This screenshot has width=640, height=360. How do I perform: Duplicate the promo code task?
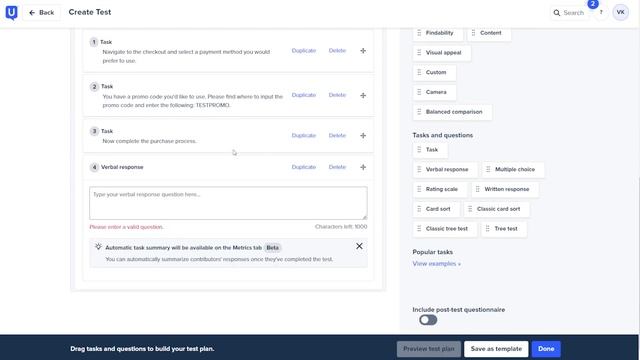(304, 95)
